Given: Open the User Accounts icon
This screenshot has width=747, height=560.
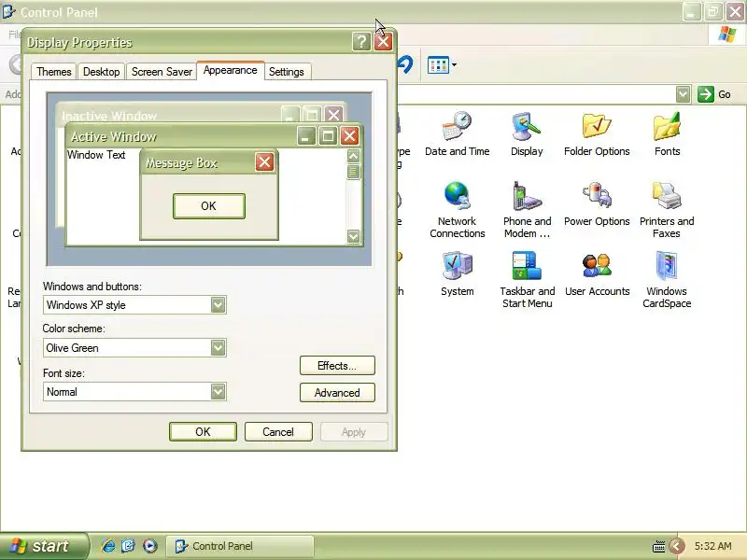Looking at the screenshot, I should pos(597,274).
